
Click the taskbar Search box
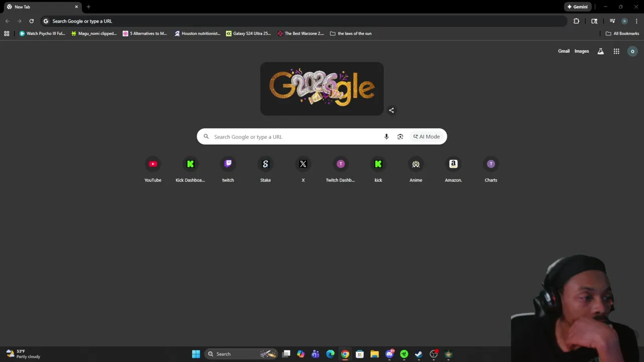(x=241, y=354)
